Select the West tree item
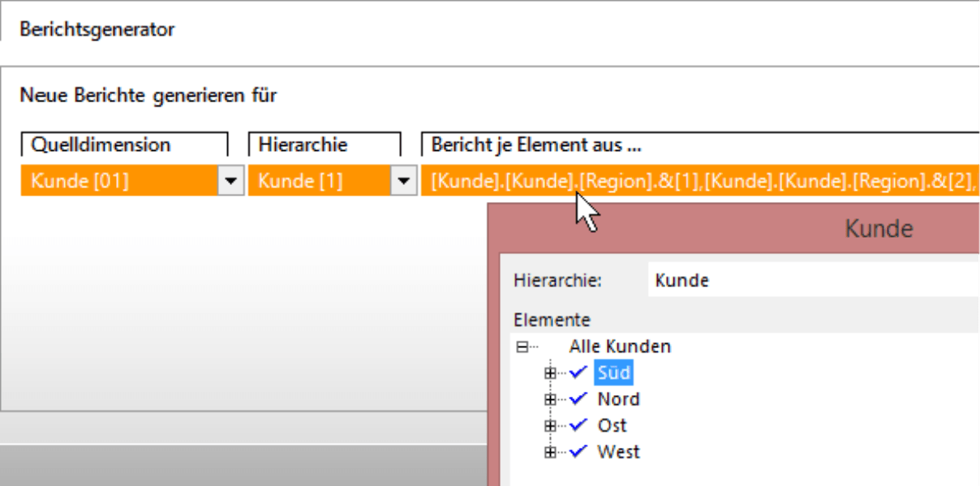The height and width of the screenshot is (486, 980). point(618,451)
